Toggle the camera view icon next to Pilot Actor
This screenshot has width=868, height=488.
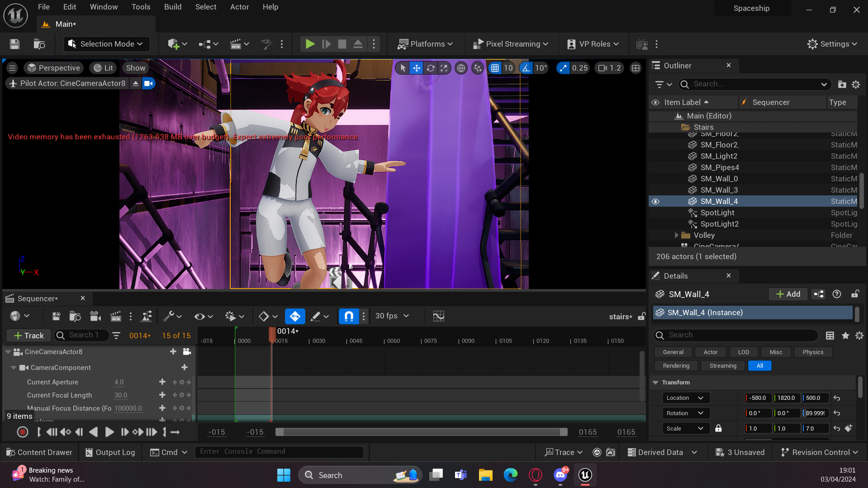[148, 83]
